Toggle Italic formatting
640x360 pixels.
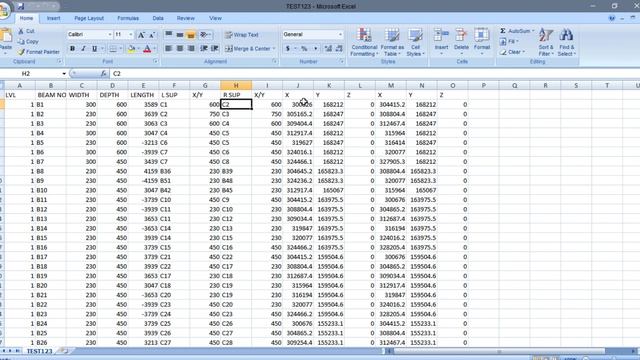(x=84, y=49)
